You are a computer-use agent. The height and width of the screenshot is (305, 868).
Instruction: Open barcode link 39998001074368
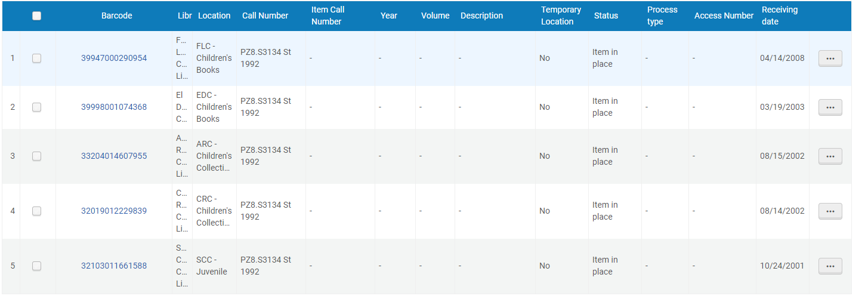tap(114, 107)
